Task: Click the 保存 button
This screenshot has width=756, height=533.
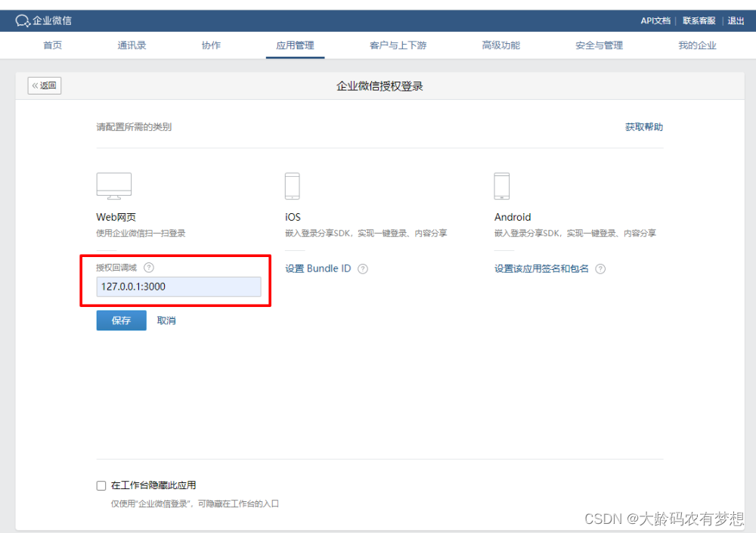Action: tap(122, 321)
